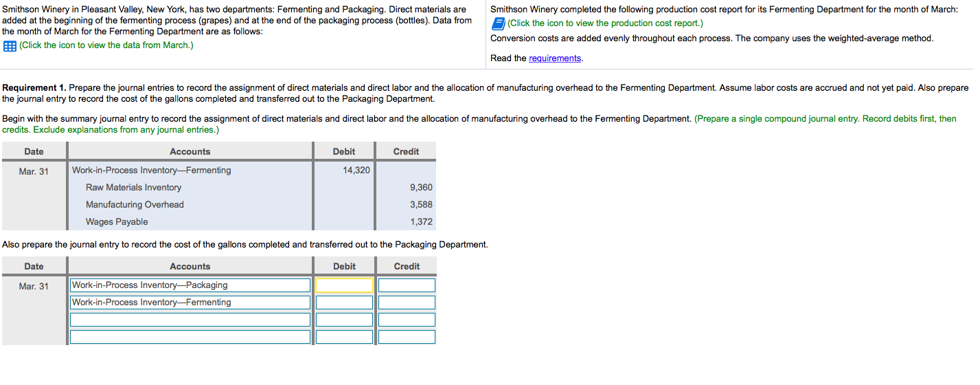Click 'Debit' header of second table
Viewport: 980px width, 385px height.
point(344,267)
